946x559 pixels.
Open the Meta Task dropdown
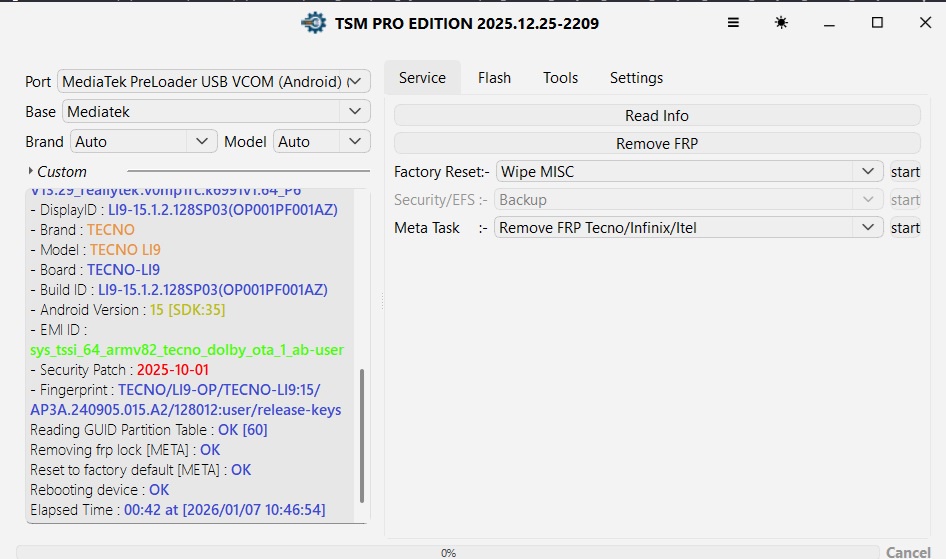click(x=688, y=228)
